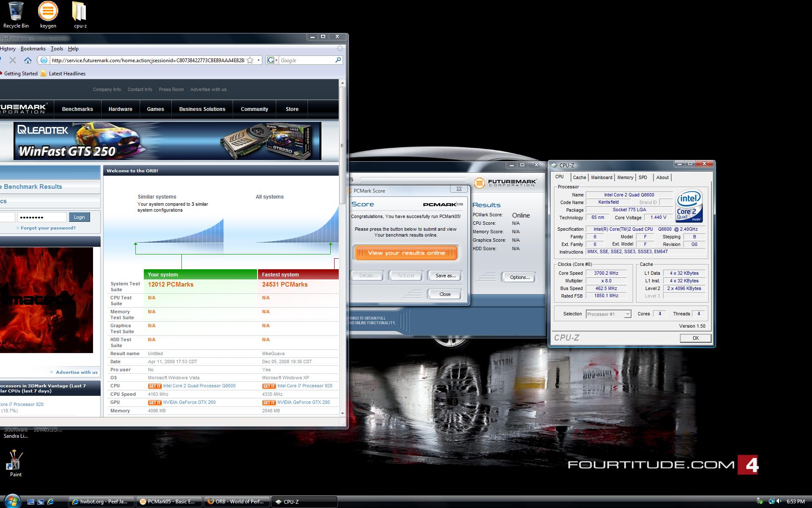Switch to the Mainboard tab in CPU-Z
Screen dimensions: 812x508
point(601,177)
